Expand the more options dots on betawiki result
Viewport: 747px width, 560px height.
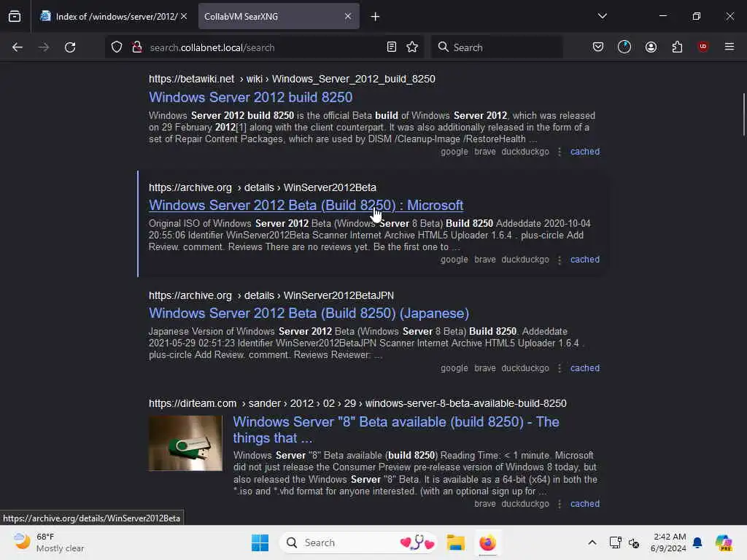[x=560, y=152]
